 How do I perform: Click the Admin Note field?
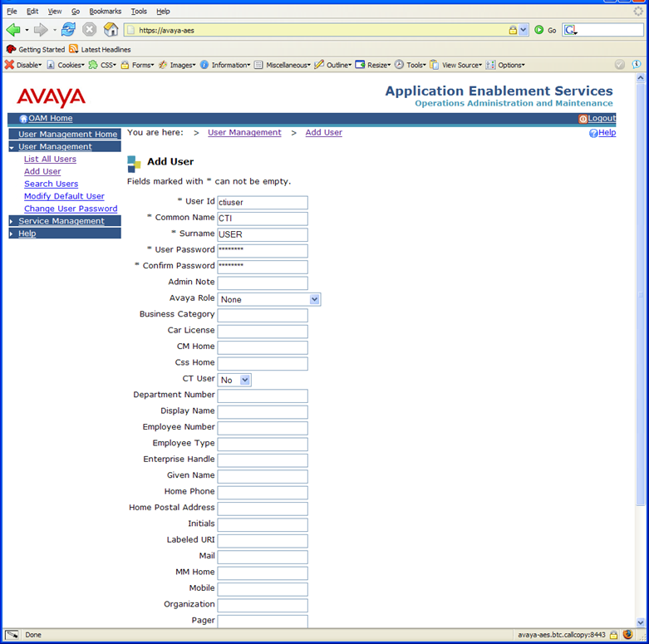(263, 283)
